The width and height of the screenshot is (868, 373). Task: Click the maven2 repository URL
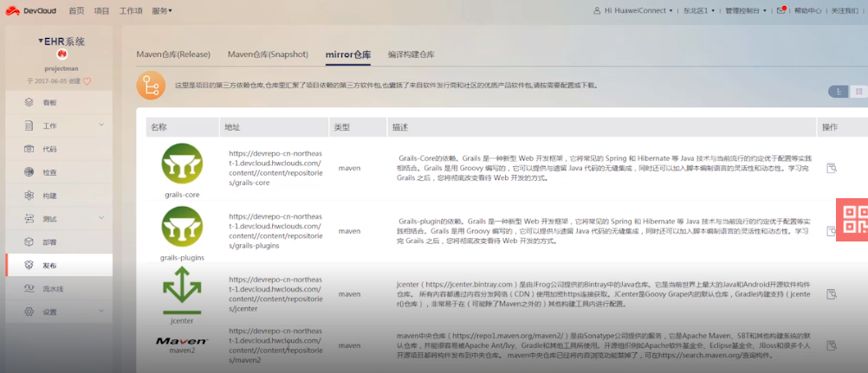click(275, 345)
